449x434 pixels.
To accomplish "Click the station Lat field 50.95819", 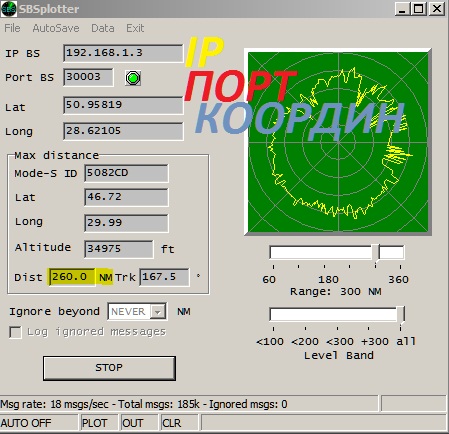I will pos(123,105).
